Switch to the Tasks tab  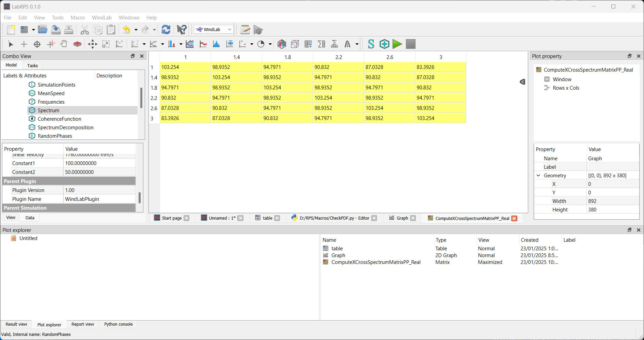click(32, 65)
